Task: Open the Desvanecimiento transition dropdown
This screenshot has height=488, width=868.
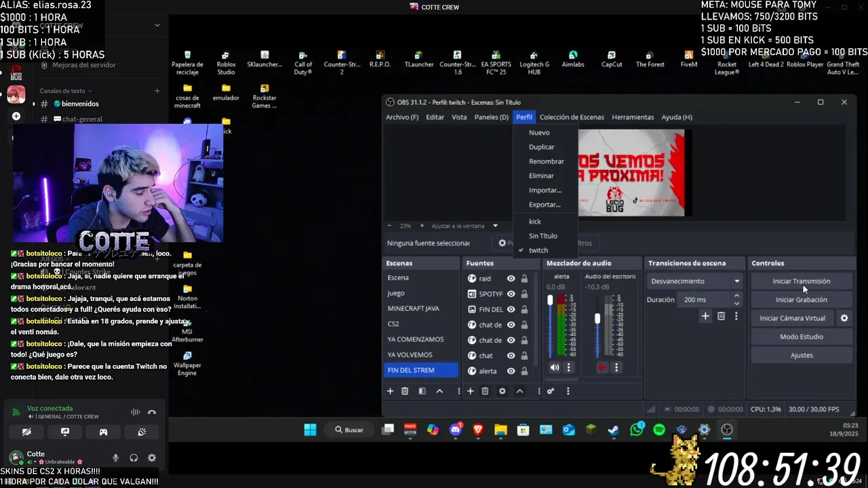Action: (695, 281)
